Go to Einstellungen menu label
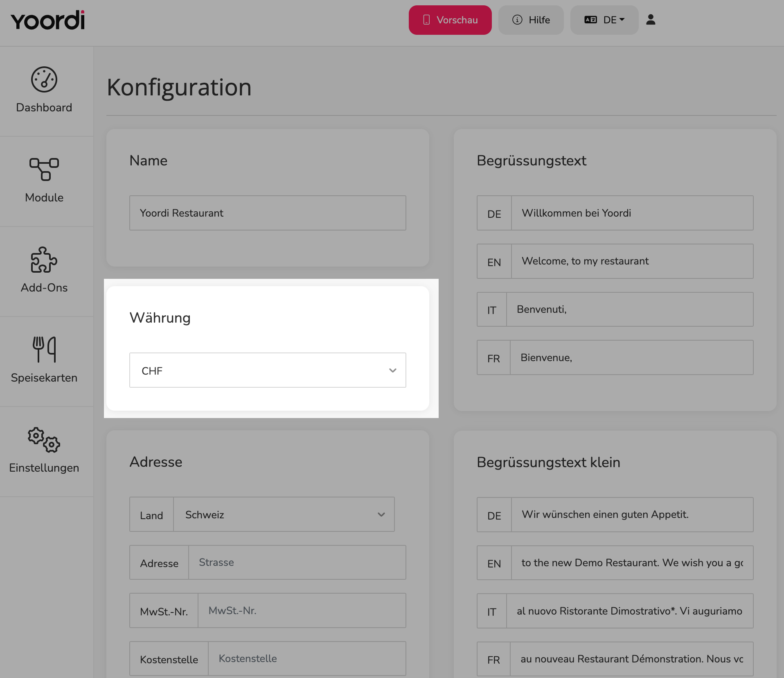This screenshot has width=784, height=678. click(x=44, y=468)
